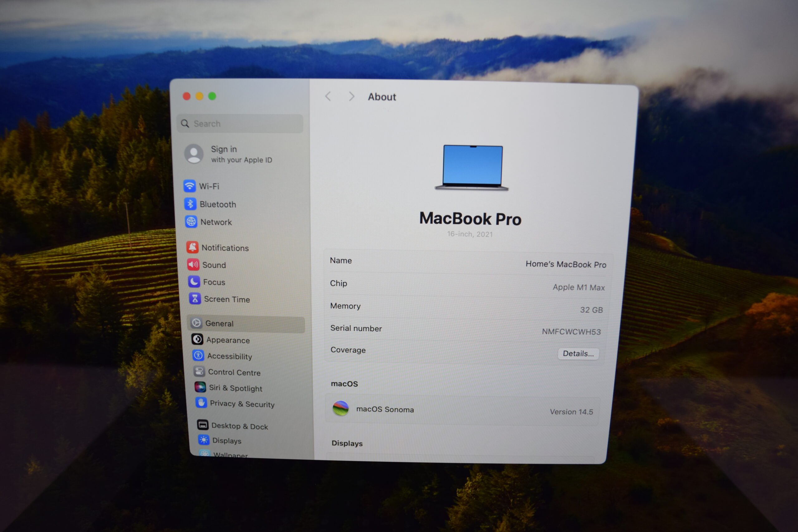
Task: Sign in with your Apple ID
Action: [241, 154]
